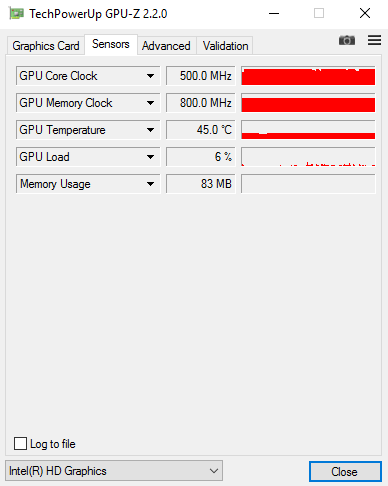Open the Advanced tab

pos(166,46)
